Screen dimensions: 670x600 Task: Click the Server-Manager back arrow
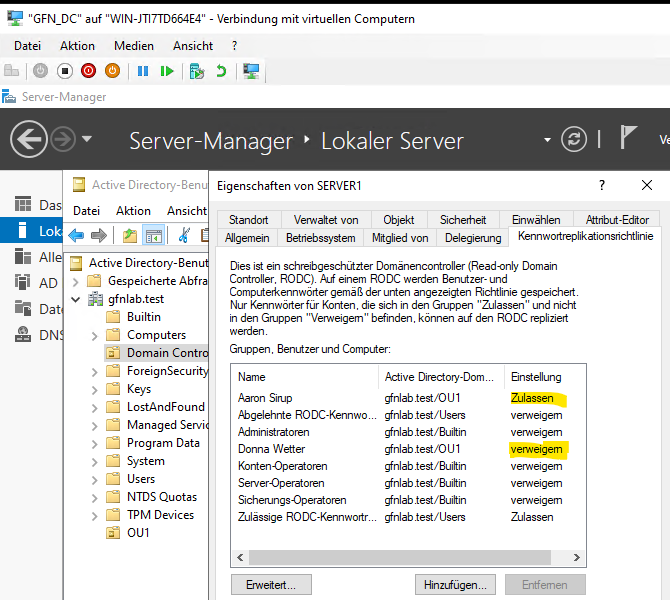(x=29, y=139)
